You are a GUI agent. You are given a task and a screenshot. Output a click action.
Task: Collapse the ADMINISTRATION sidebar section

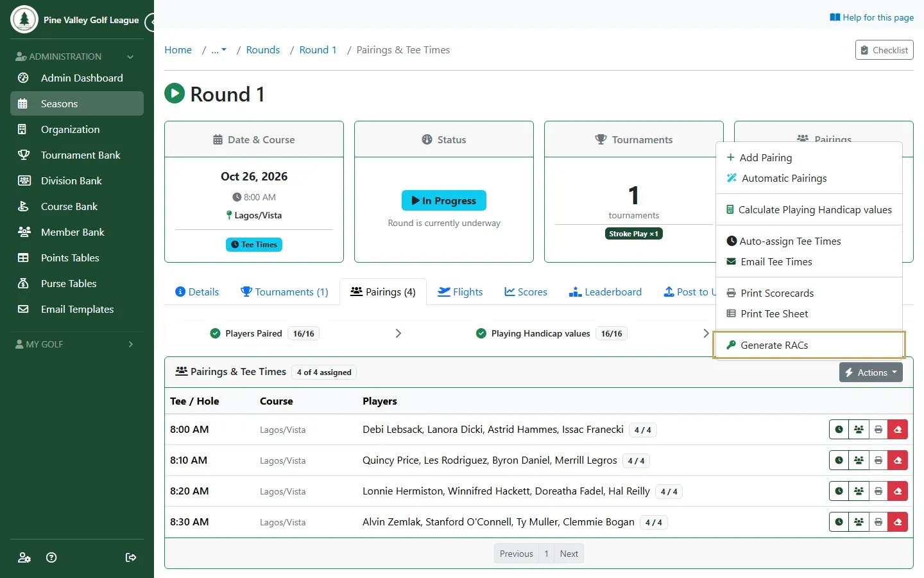point(77,57)
